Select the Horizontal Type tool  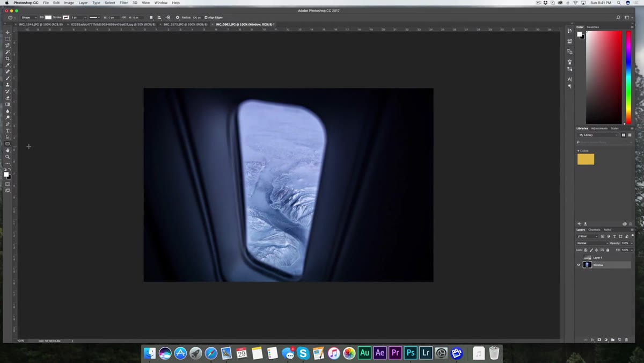pyautogui.click(x=8, y=130)
